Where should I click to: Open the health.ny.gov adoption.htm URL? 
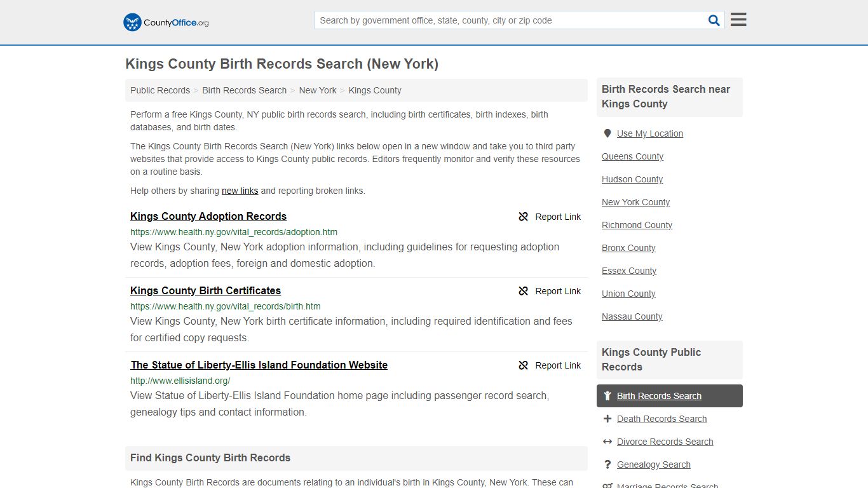(x=234, y=232)
